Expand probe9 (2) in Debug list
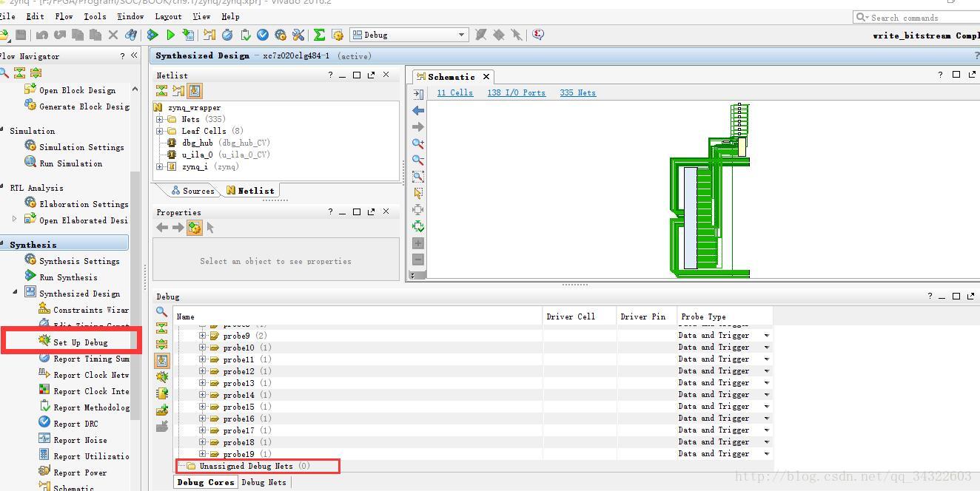This screenshot has height=491, width=980. [202, 336]
